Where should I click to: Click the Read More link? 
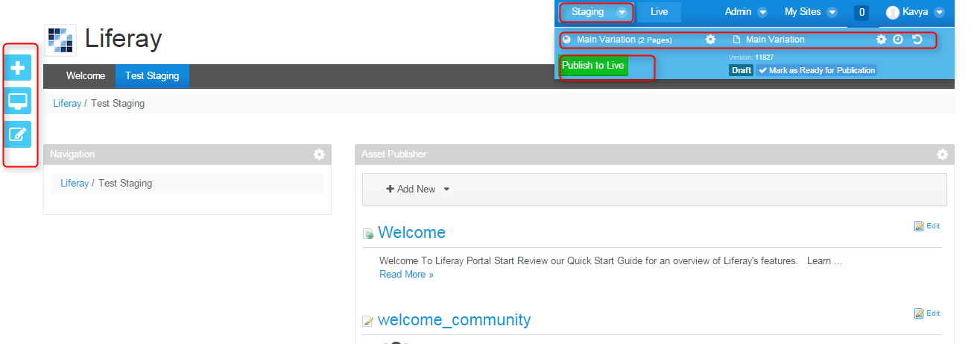[x=406, y=275]
